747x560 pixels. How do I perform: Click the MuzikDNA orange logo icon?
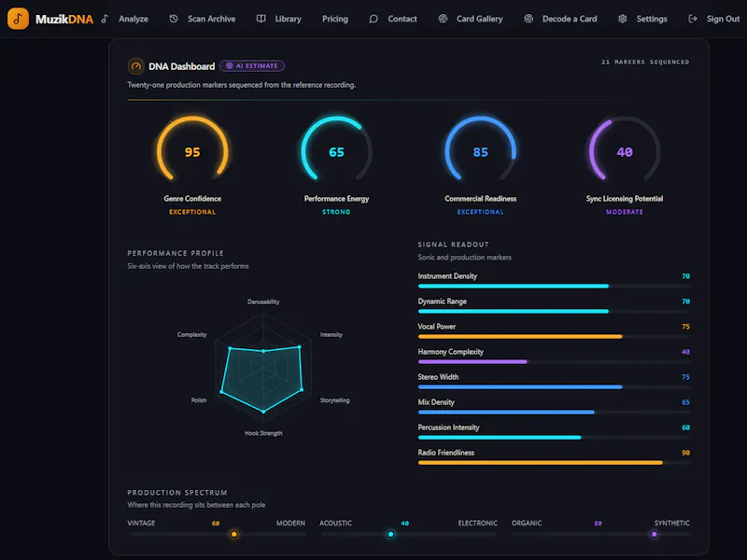pos(18,19)
